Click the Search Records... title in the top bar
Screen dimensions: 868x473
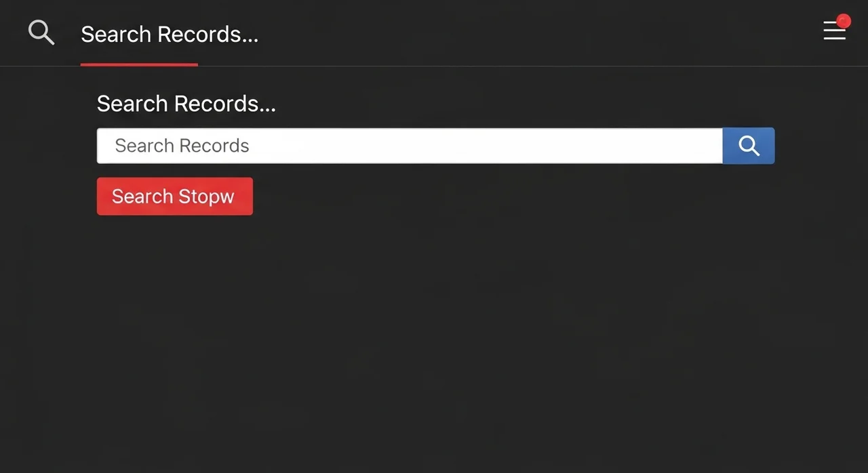(170, 34)
